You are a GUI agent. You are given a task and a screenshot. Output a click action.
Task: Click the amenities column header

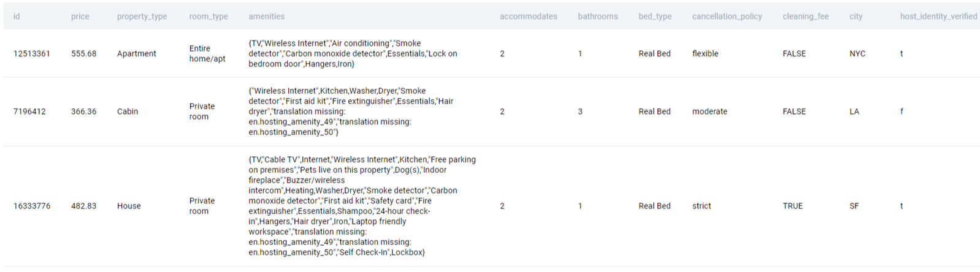[x=266, y=17]
